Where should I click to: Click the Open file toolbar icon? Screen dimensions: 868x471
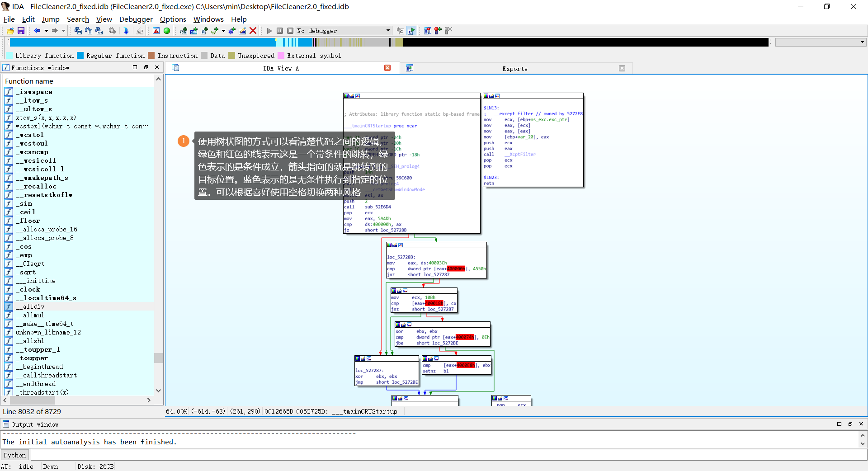[10, 31]
